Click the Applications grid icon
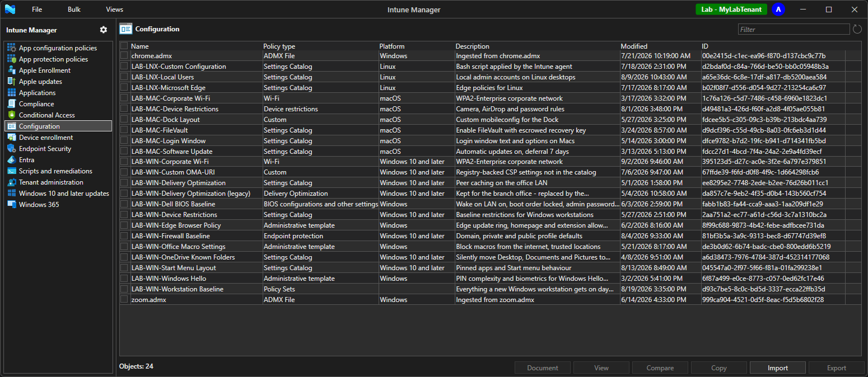Image resolution: width=868 pixels, height=377 pixels. [x=11, y=93]
